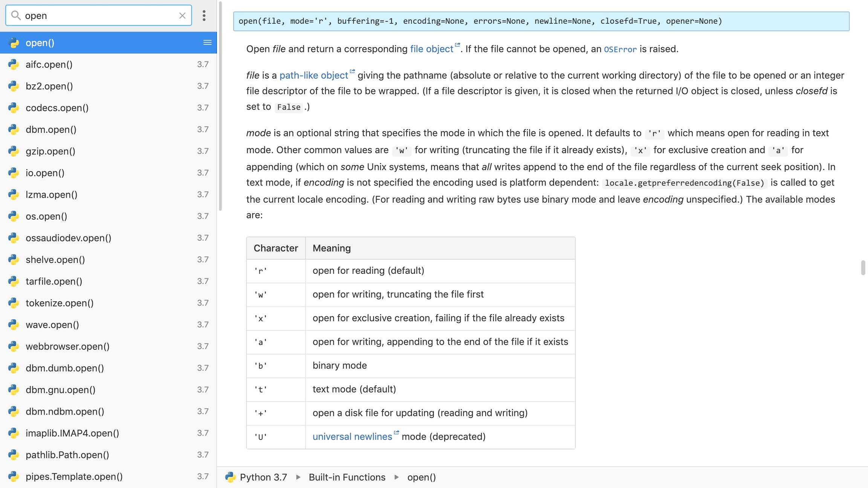
Task: Select codecs.open() in results list
Action: tap(57, 108)
